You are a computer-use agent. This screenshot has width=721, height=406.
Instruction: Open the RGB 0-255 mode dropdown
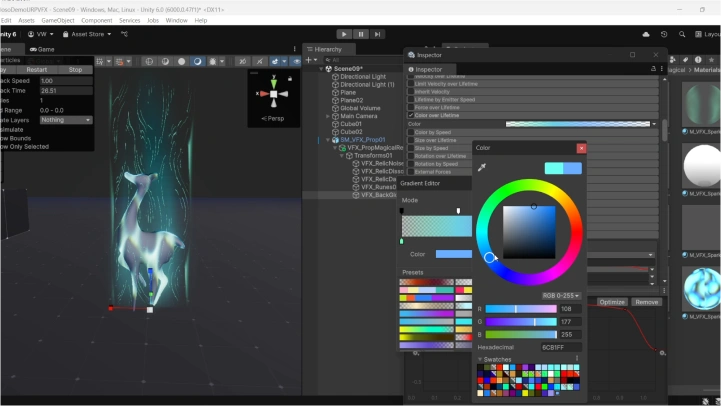point(561,296)
